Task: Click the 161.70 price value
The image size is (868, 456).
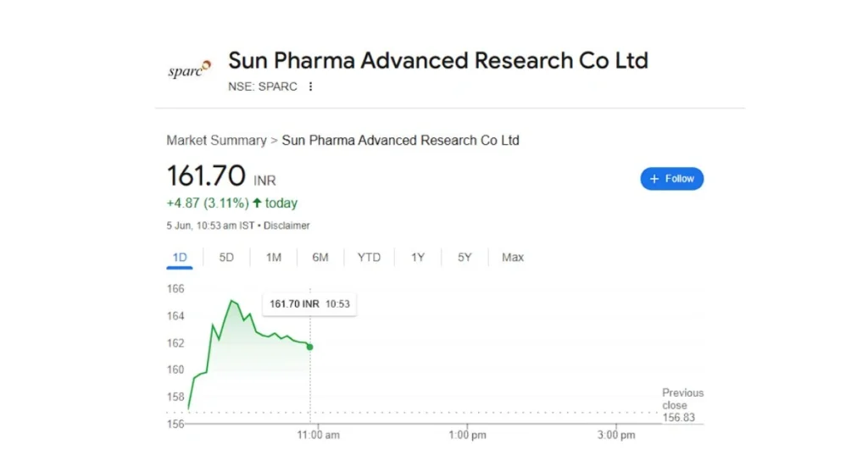Action: [x=206, y=176]
